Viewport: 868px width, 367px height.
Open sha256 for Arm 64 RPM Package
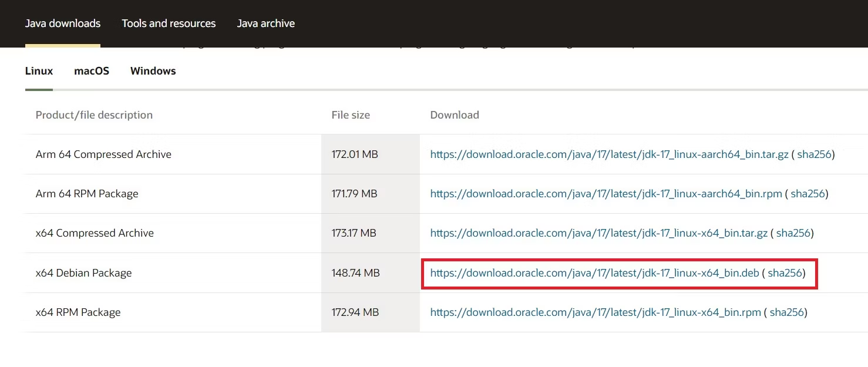pos(808,194)
